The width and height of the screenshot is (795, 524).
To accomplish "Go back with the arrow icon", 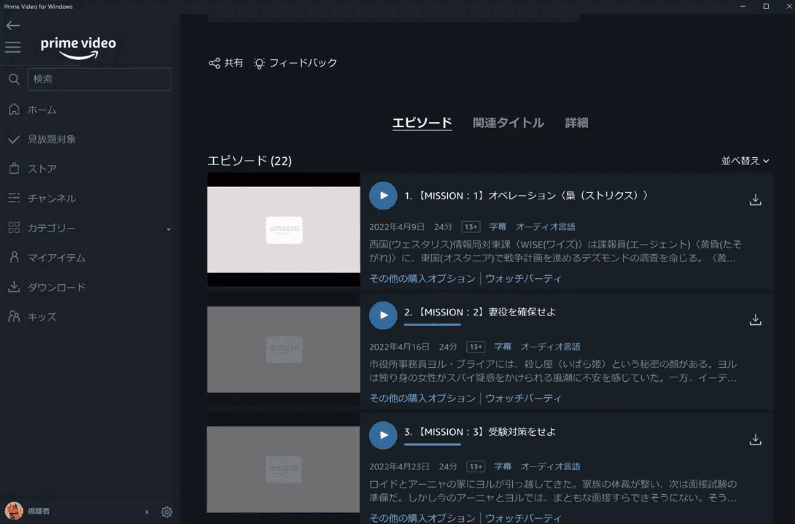I will tap(13, 25).
